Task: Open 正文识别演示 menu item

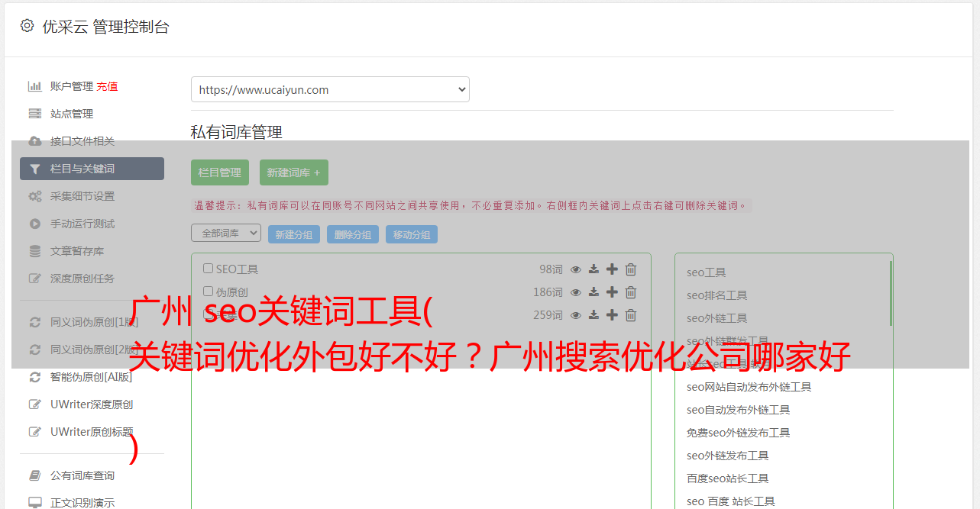Action: (x=82, y=503)
